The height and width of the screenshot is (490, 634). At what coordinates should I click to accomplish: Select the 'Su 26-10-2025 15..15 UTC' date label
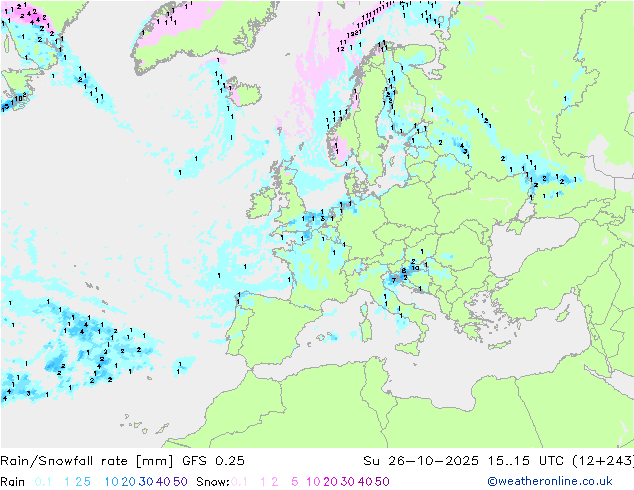click(463, 461)
